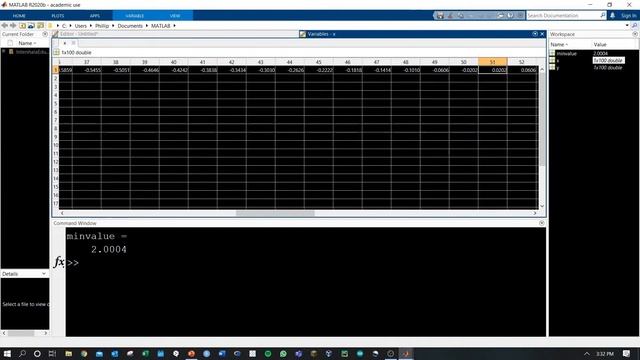Click the Current Folder horizontal scrollbar
The width and height of the screenshot is (640, 360).
(21, 333)
